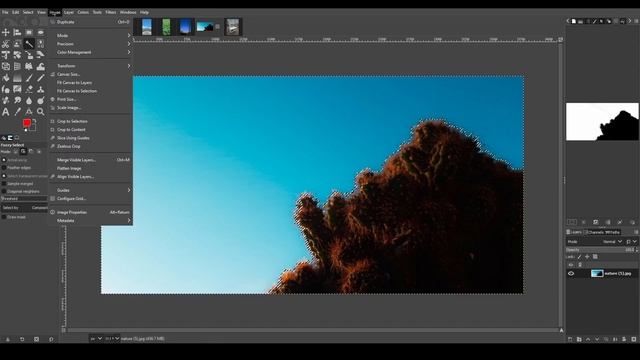This screenshot has width=640, height=360.
Task: Click the layer Opacity slider
Action: 601,250
